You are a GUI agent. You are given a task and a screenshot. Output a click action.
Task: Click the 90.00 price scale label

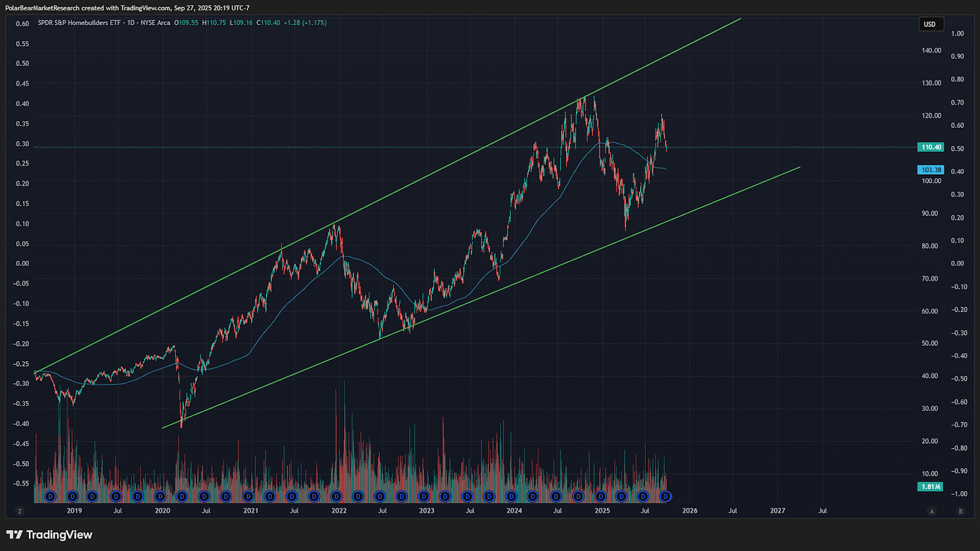point(932,213)
